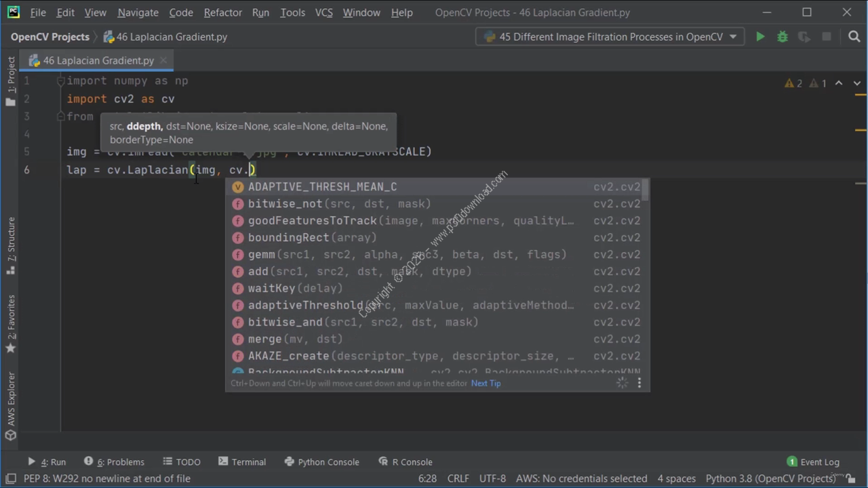Screen dimensions: 868x488
Task: Start debugging with the green bug icon
Action: [x=783, y=37]
